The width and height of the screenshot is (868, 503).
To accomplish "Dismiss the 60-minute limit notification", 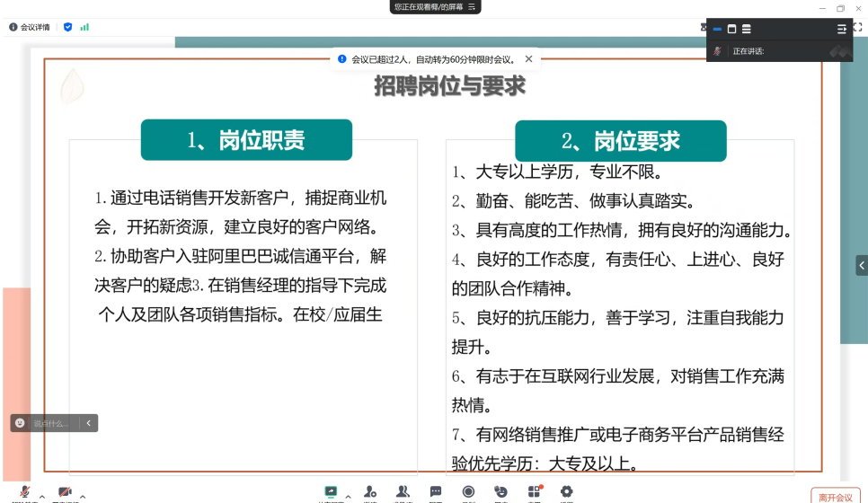I will [x=528, y=59].
